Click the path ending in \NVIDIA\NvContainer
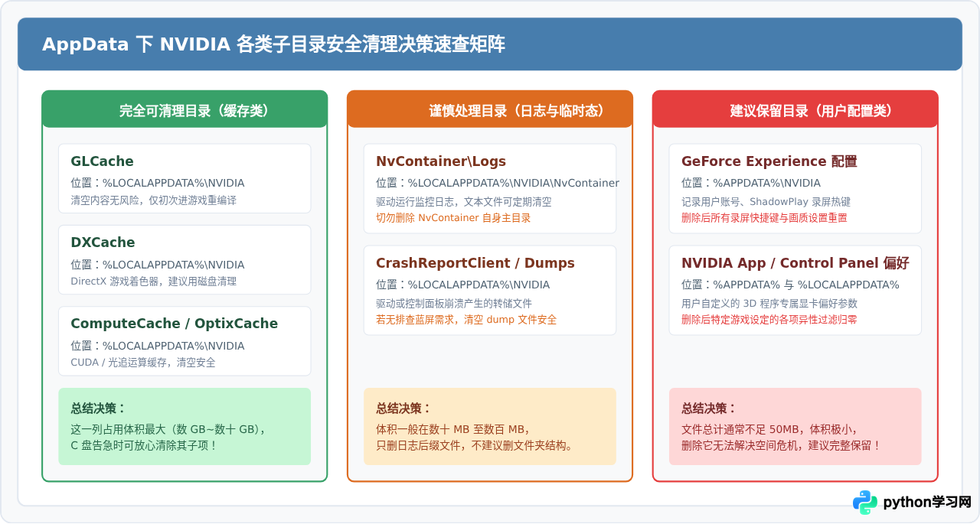980x524 pixels. point(498,183)
